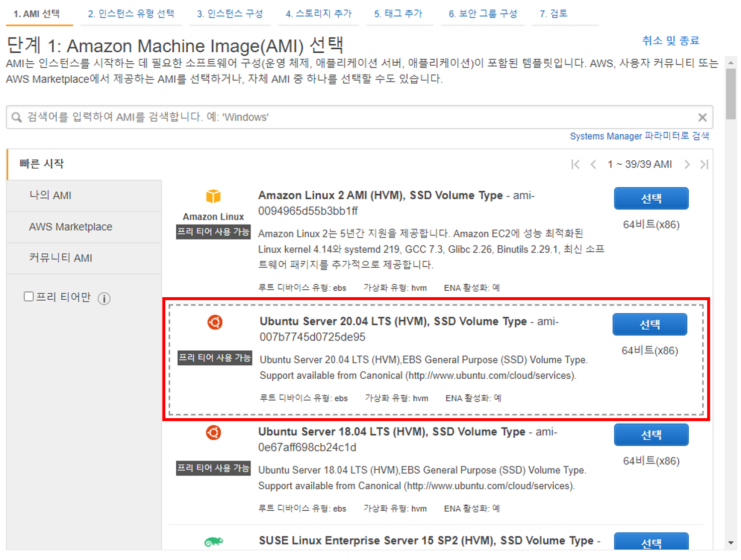Viewport: 741px width, 560px height.
Task: Click the AMI ID 0e67aff698cb24c1d text
Action: (x=307, y=448)
